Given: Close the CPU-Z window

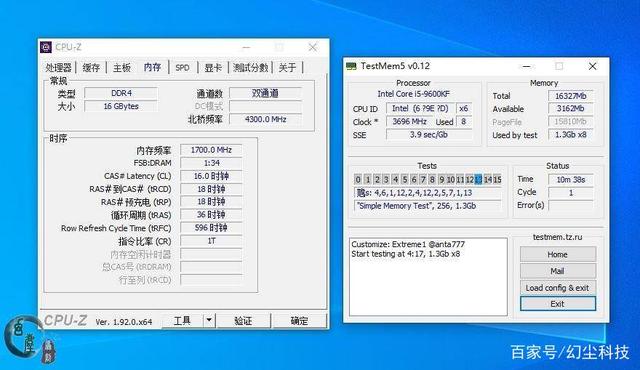Looking at the screenshot, I should [313, 47].
